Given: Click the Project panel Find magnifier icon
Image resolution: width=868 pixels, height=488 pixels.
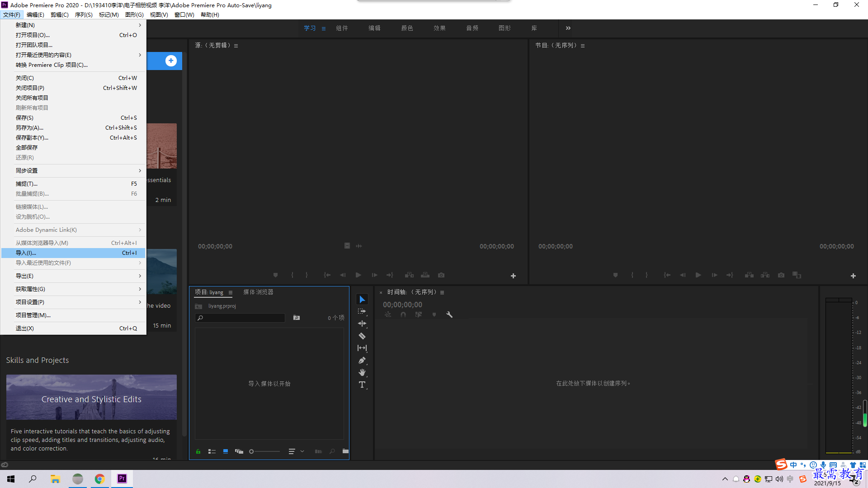Looking at the screenshot, I should (332, 451).
